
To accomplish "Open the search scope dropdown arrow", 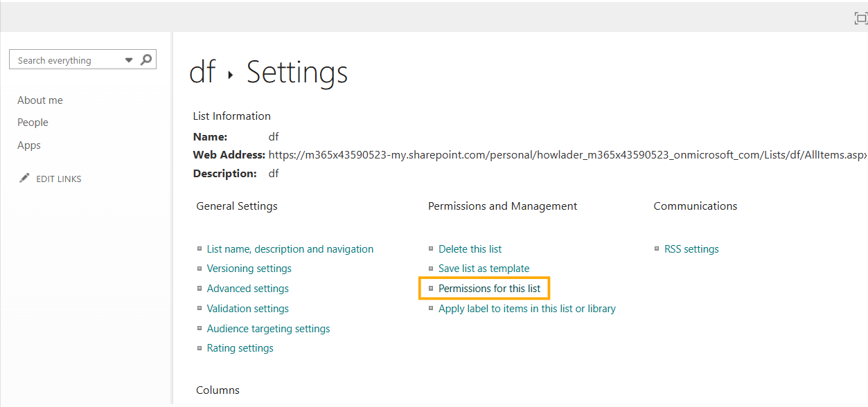I will click(x=129, y=60).
